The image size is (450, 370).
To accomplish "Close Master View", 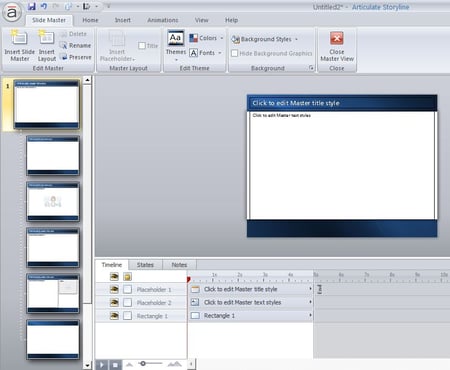I will pos(337,46).
